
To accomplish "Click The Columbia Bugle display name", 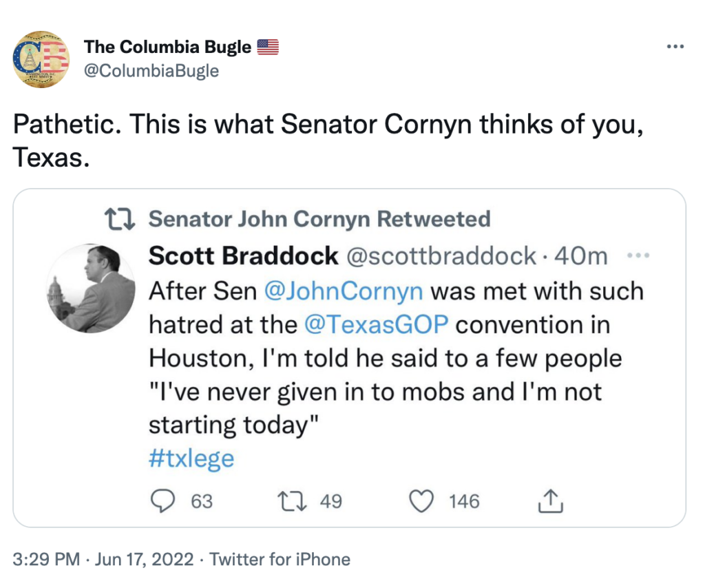I will click(x=167, y=47).
